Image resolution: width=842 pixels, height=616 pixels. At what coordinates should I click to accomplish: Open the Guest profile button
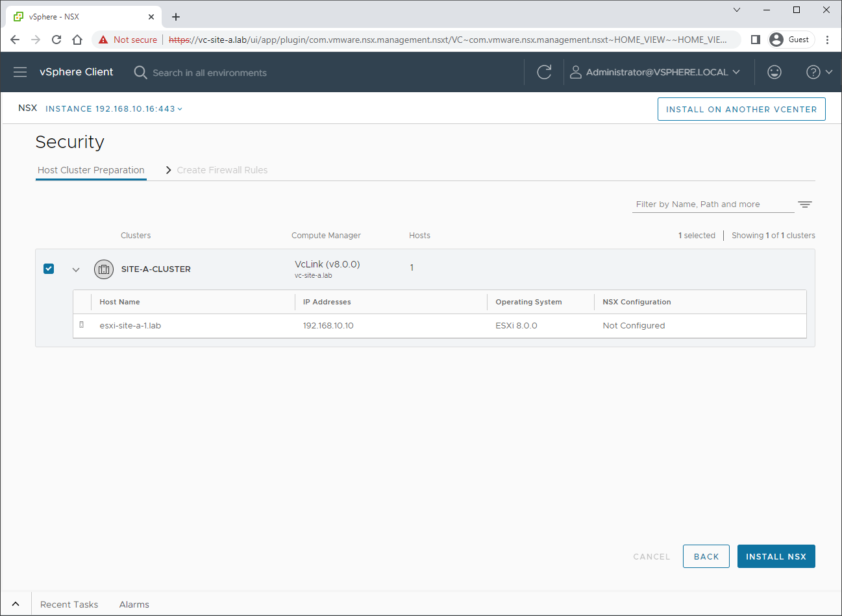791,40
